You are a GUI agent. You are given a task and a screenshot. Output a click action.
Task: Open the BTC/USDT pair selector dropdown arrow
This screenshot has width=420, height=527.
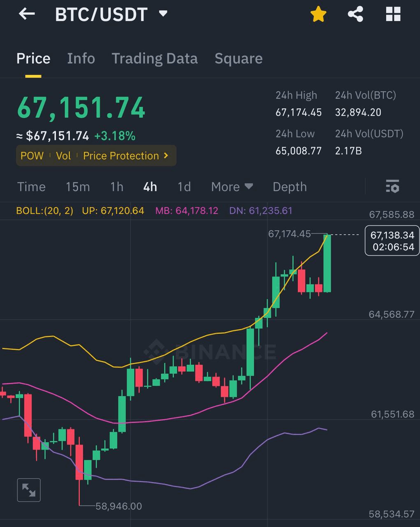163,14
